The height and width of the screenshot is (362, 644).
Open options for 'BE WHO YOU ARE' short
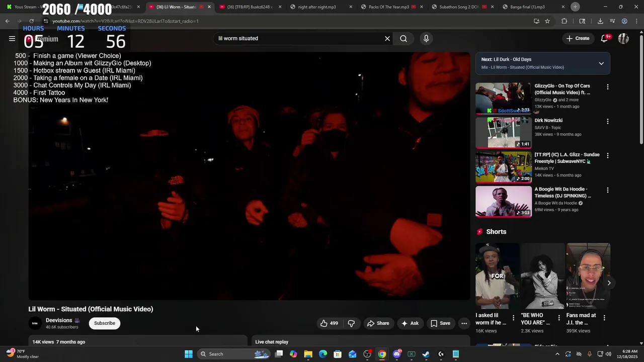click(x=558, y=318)
